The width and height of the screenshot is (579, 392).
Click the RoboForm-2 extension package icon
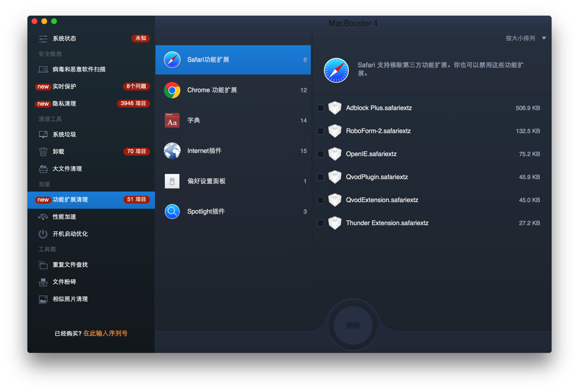click(335, 131)
